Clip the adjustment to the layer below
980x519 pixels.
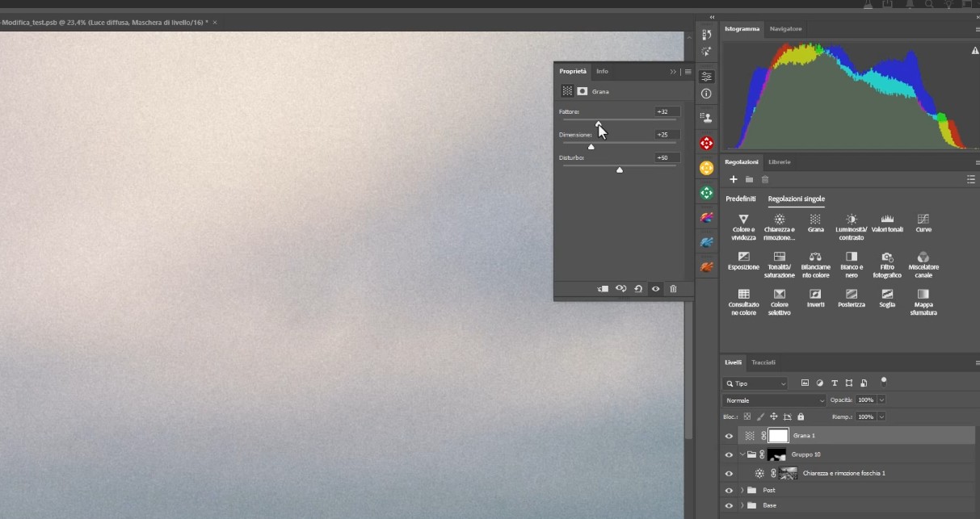[603, 289]
